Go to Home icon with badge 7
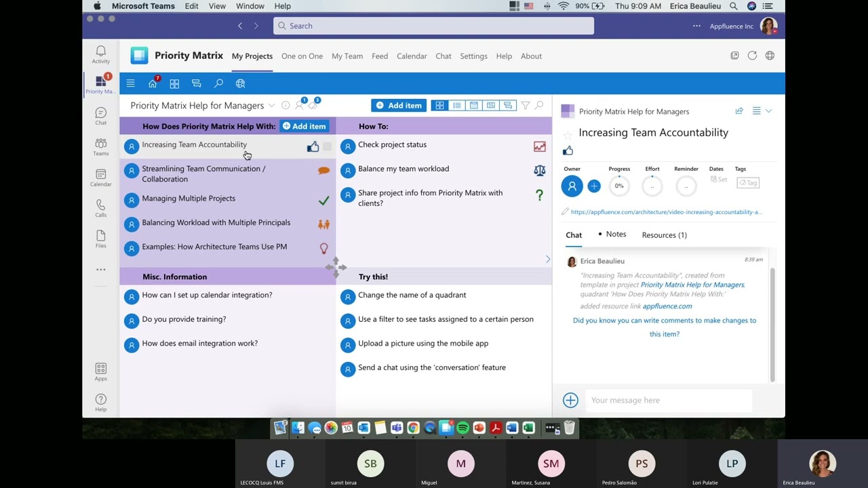The image size is (868, 488). click(x=153, y=83)
